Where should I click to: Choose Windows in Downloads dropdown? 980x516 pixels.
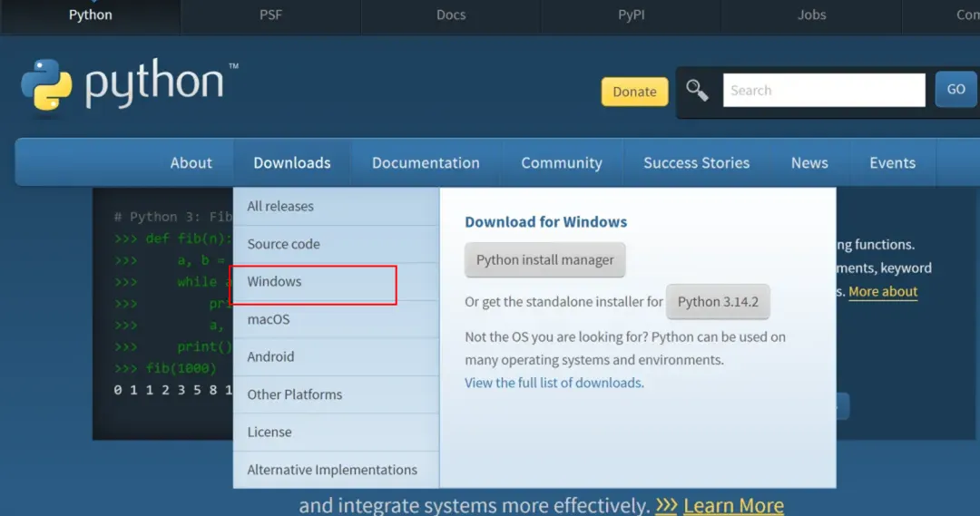[x=337, y=282]
